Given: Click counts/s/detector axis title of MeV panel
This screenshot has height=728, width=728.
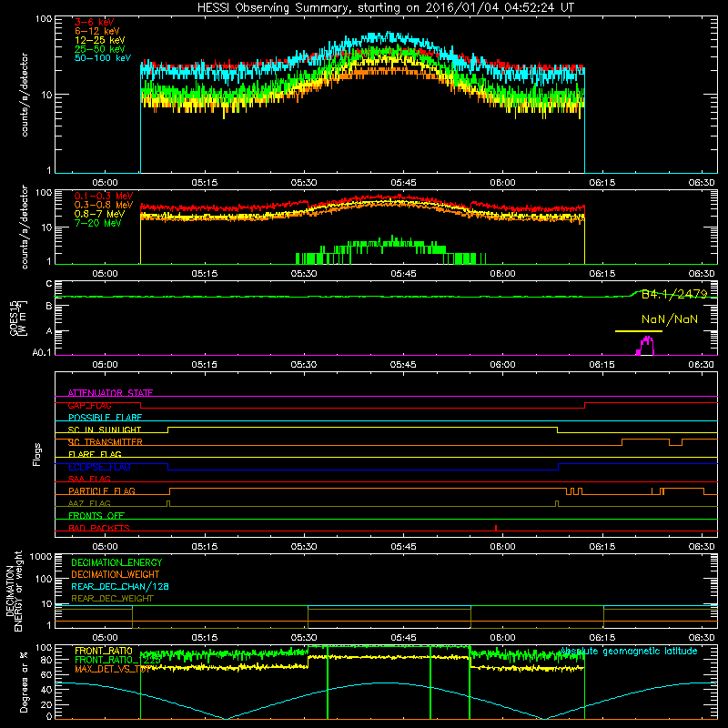Looking at the screenshot, I should click(25, 227).
